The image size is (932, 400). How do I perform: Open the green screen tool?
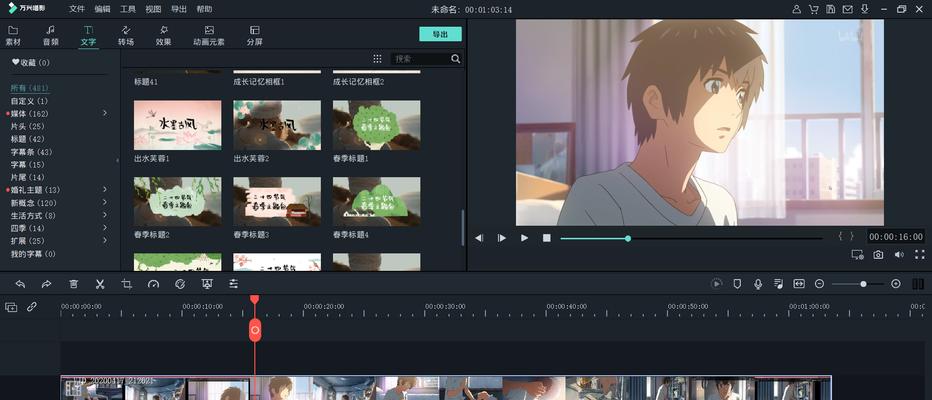207,284
